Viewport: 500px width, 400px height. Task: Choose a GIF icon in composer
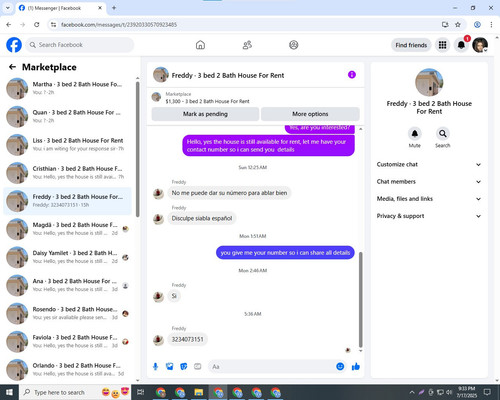point(198,367)
